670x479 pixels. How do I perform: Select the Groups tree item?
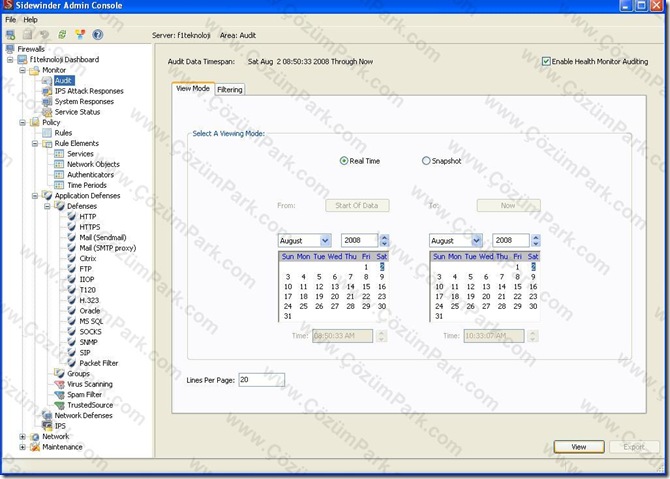pyautogui.click(x=78, y=373)
